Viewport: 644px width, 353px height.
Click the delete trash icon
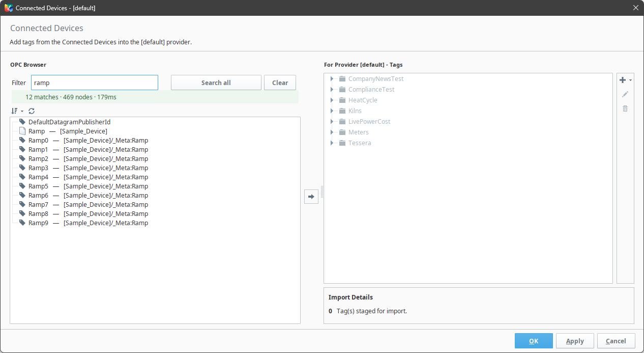[625, 108]
